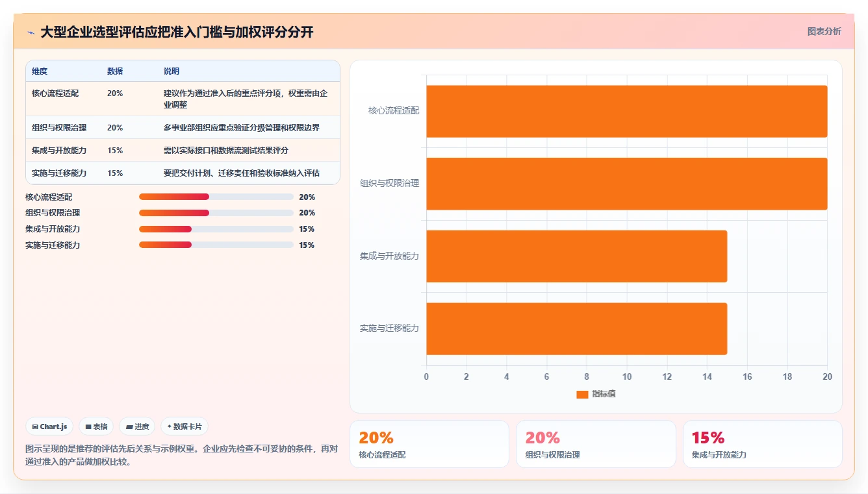Click the chart y-axis label 实施与迁移能力

pyautogui.click(x=390, y=328)
